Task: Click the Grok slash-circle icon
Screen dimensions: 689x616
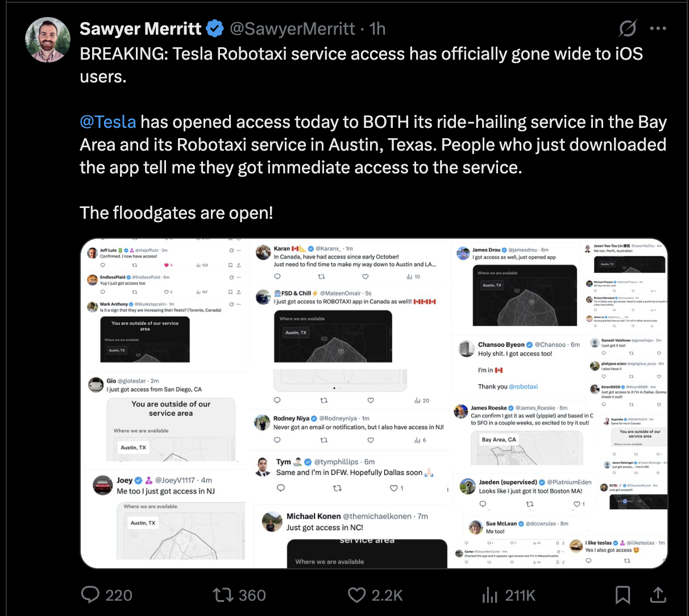Action: tap(628, 28)
